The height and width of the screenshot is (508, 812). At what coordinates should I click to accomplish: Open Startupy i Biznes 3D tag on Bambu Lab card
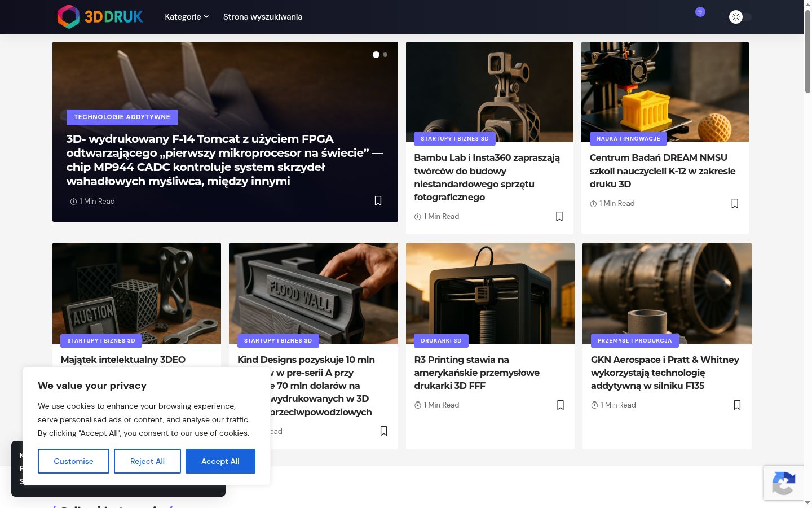coord(454,138)
